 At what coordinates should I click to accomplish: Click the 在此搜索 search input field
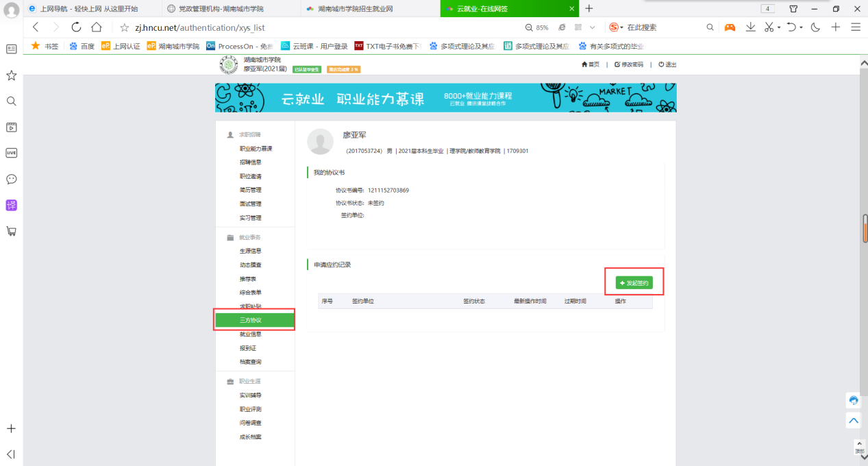pyautogui.click(x=661, y=27)
